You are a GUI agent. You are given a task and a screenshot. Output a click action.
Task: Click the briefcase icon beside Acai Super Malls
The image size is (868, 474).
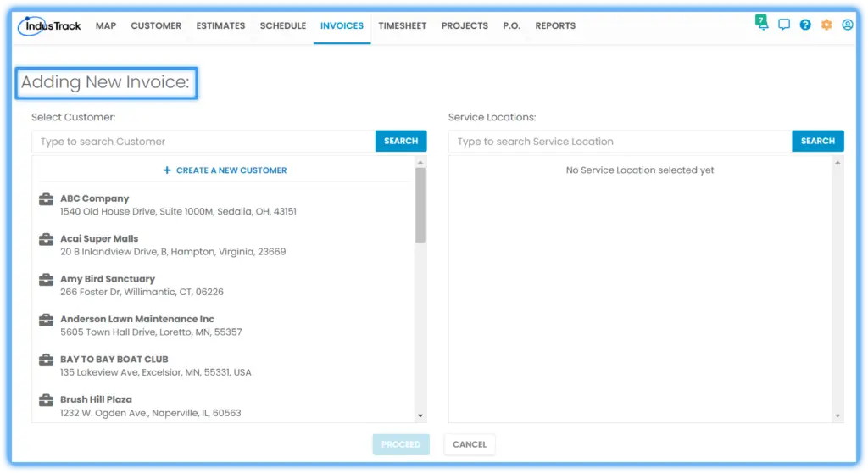tap(47, 239)
